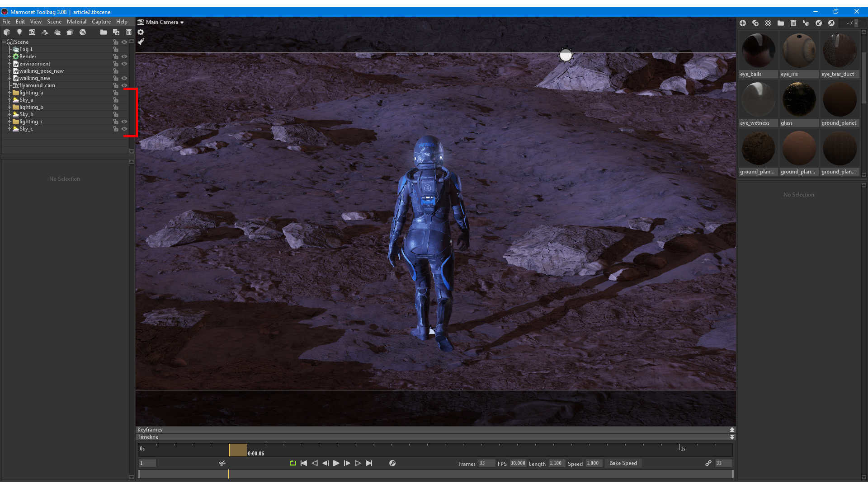The width and height of the screenshot is (868, 488).
Task: Expand the Render tree node
Action: [9, 56]
